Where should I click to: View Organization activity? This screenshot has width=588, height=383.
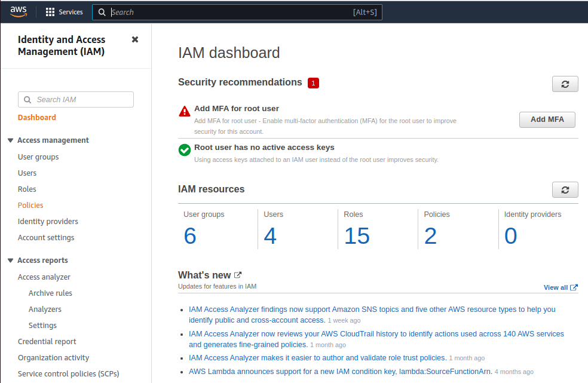[x=54, y=357]
